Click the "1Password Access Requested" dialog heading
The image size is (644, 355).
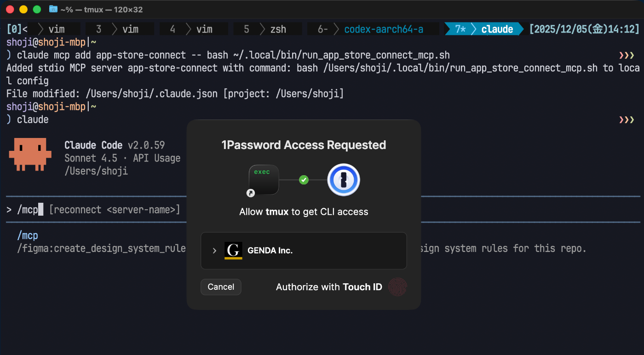click(304, 145)
